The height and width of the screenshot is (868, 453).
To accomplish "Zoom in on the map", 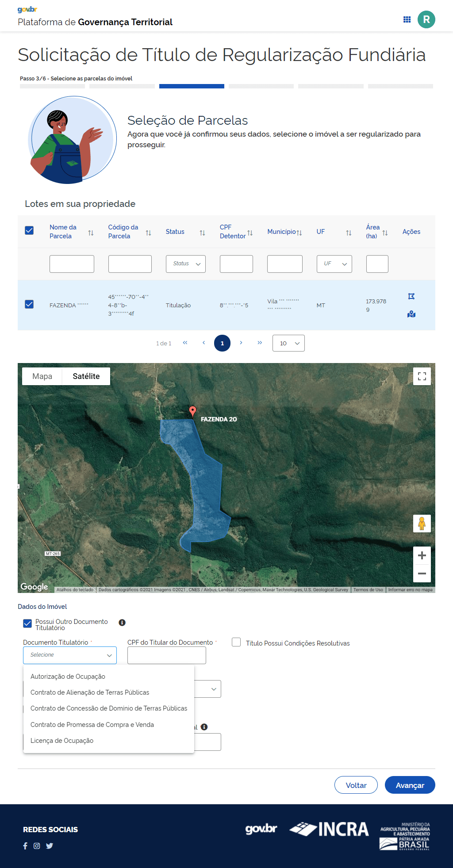I will pyautogui.click(x=422, y=555).
